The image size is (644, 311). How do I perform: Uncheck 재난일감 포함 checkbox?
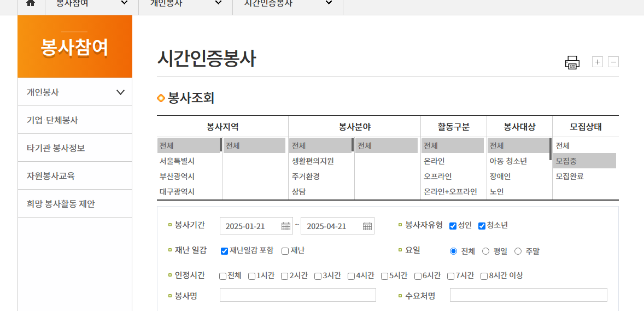(x=224, y=251)
